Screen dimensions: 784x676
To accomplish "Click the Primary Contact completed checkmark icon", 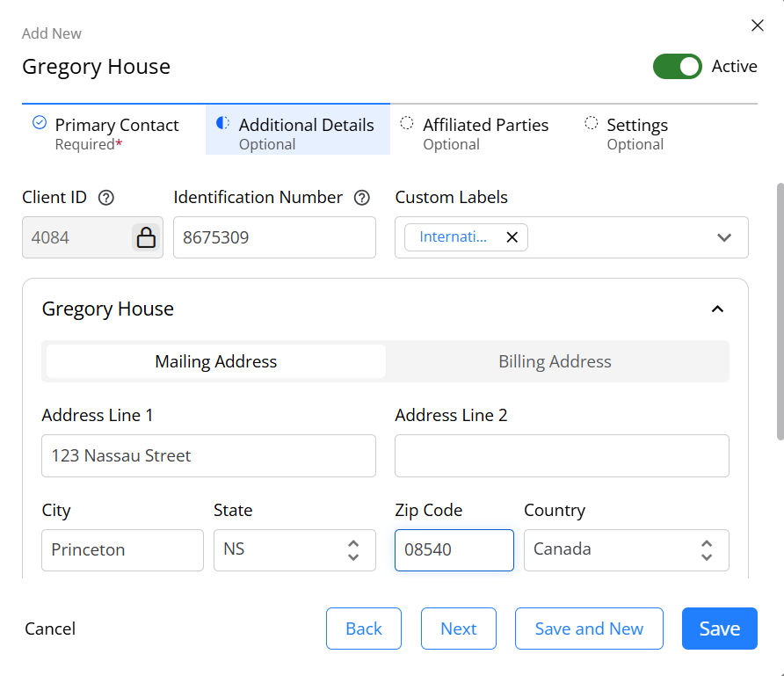I will pos(40,122).
